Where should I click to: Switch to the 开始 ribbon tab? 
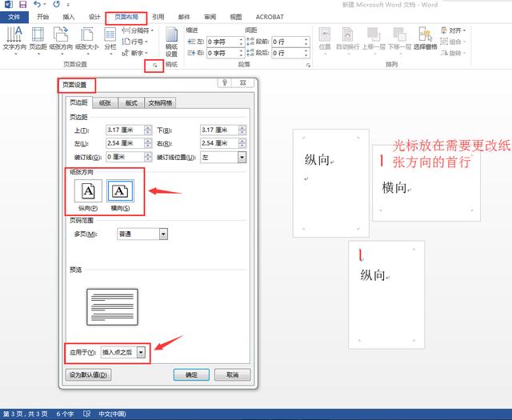(42, 17)
